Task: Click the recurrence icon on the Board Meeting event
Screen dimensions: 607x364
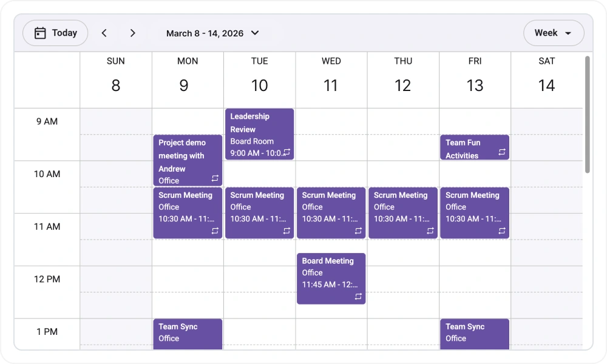Action: pyautogui.click(x=358, y=297)
